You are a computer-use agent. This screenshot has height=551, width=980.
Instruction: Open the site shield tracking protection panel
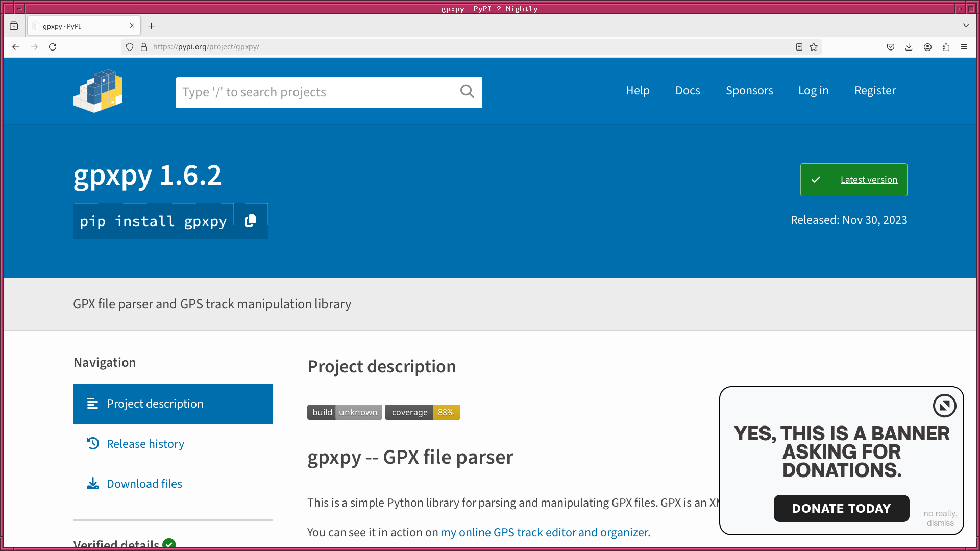click(x=130, y=47)
